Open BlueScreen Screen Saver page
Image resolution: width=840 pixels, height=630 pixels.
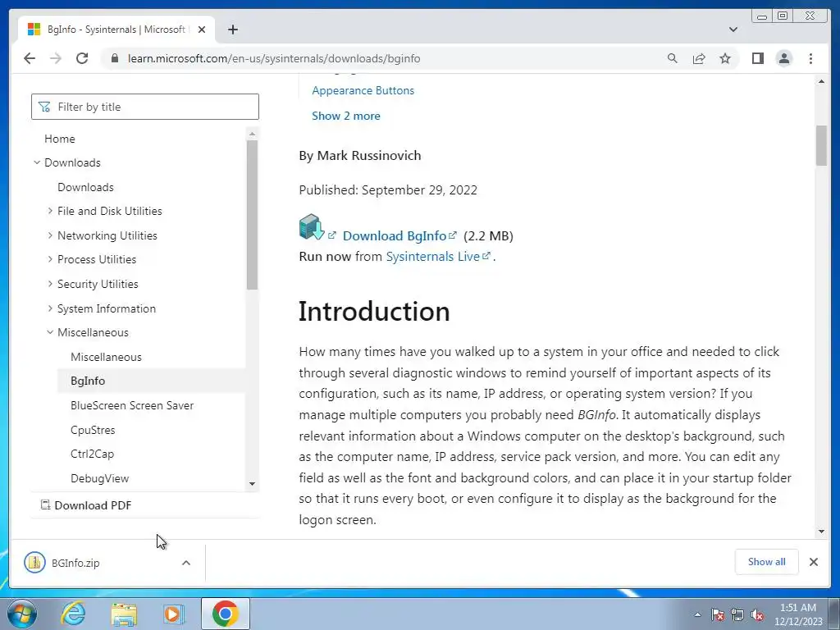click(x=132, y=405)
